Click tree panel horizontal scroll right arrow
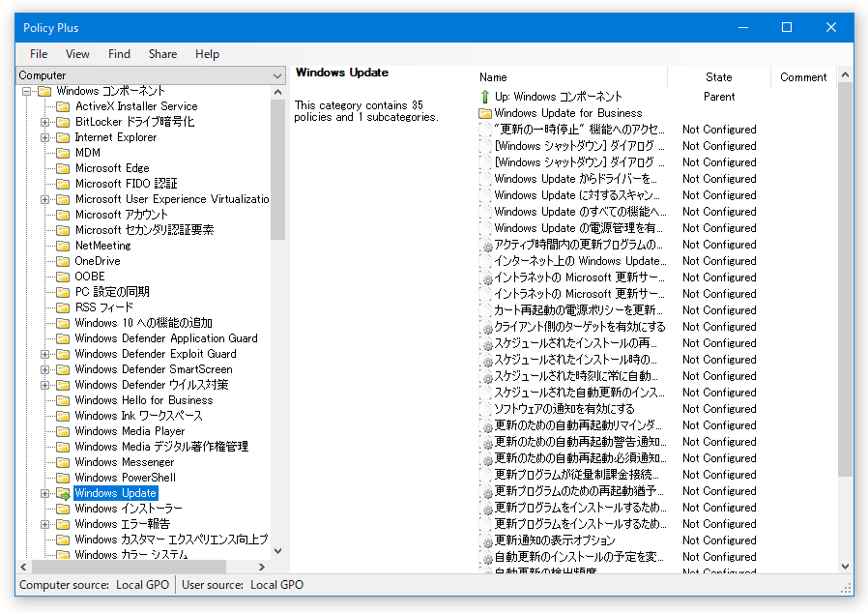The image size is (868, 613). click(262, 567)
